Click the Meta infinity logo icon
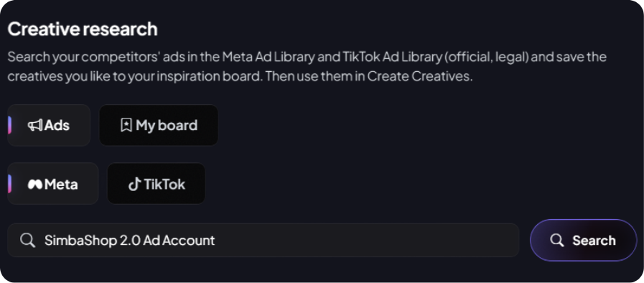Screen dimensions: 644x283 click(35, 185)
